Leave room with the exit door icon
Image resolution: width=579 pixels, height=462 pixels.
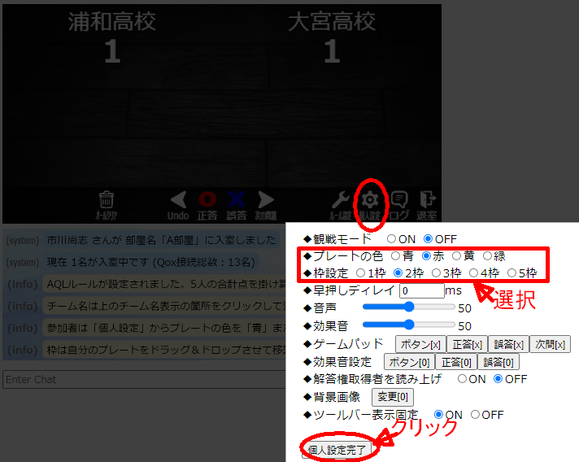(x=427, y=199)
